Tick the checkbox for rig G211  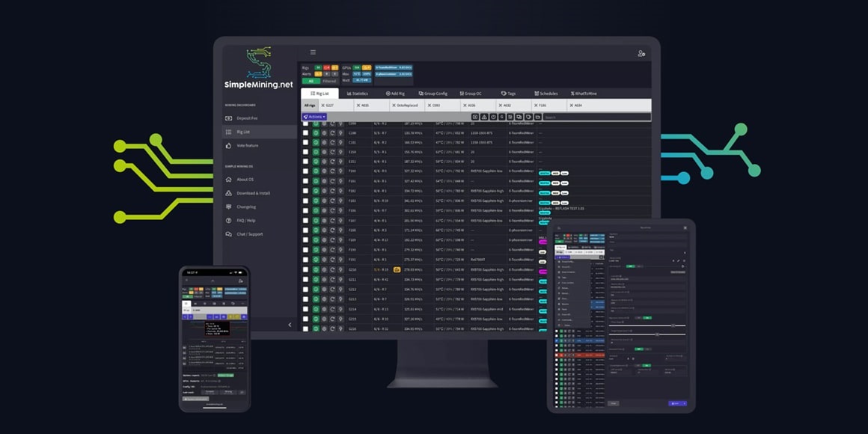(305, 279)
